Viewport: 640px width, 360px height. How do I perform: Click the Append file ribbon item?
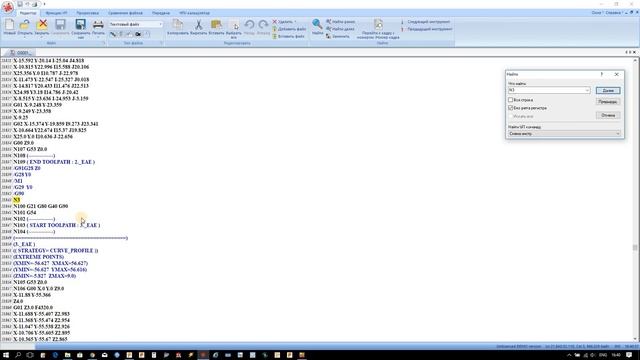pyautogui.click(x=289, y=29)
